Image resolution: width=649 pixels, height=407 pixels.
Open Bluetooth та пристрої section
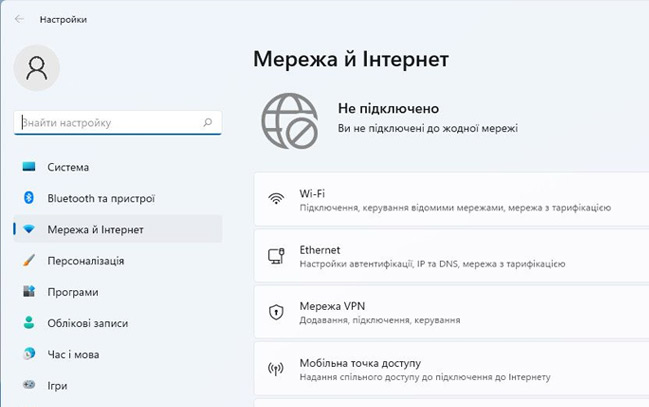click(118, 198)
